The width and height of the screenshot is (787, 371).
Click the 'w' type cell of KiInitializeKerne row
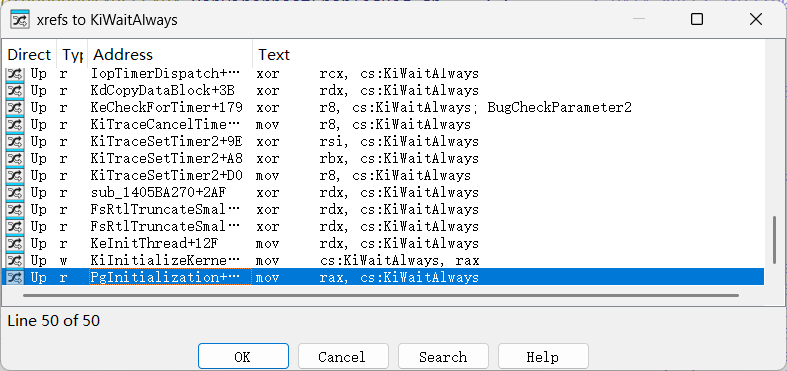pyautogui.click(x=63, y=261)
